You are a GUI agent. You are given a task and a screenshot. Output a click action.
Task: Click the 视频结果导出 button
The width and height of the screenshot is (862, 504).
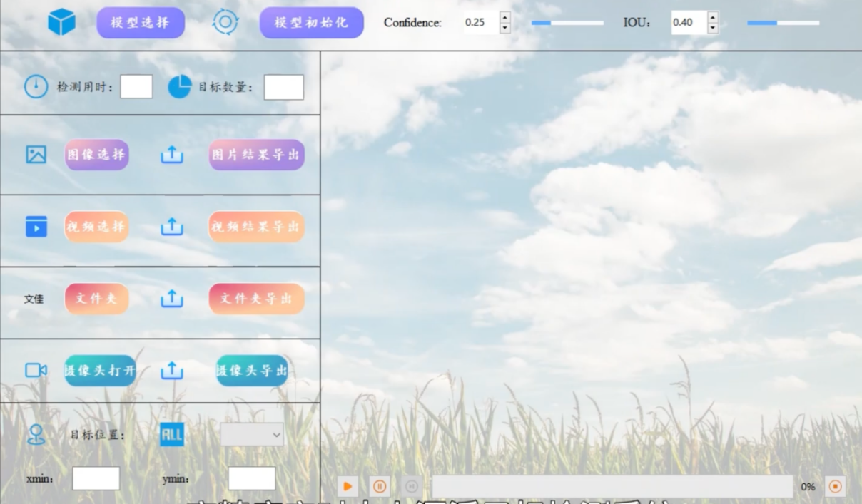click(x=256, y=227)
